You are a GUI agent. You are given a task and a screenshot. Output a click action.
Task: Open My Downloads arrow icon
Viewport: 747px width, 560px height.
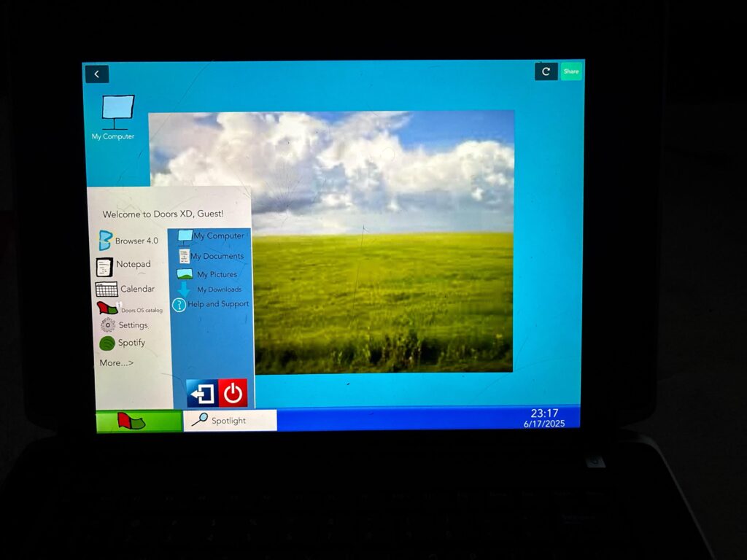pos(183,289)
